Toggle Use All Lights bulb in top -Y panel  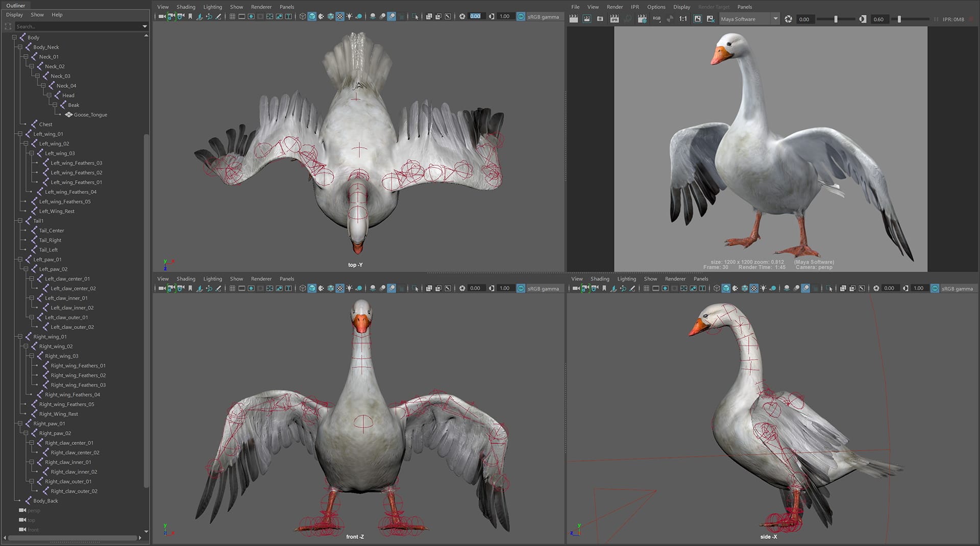click(349, 16)
